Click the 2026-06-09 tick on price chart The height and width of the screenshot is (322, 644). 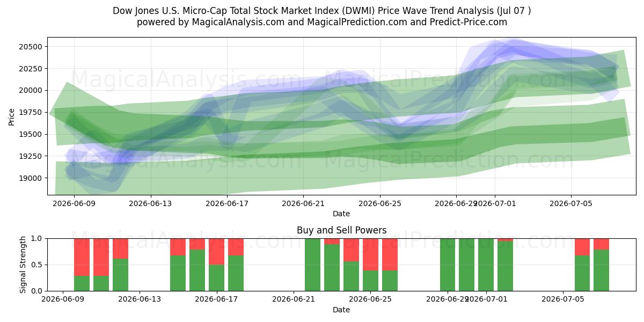point(74,203)
